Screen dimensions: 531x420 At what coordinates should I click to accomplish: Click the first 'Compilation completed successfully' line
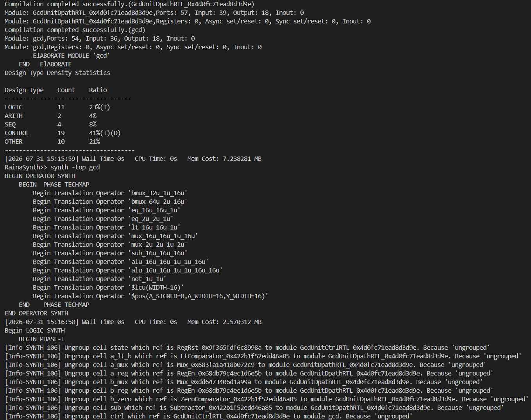[129, 4]
